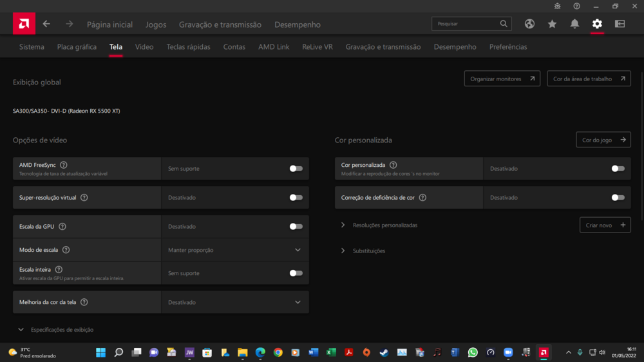The image size is (644, 362).
Task: Open Windows Start menu
Action: point(100,352)
